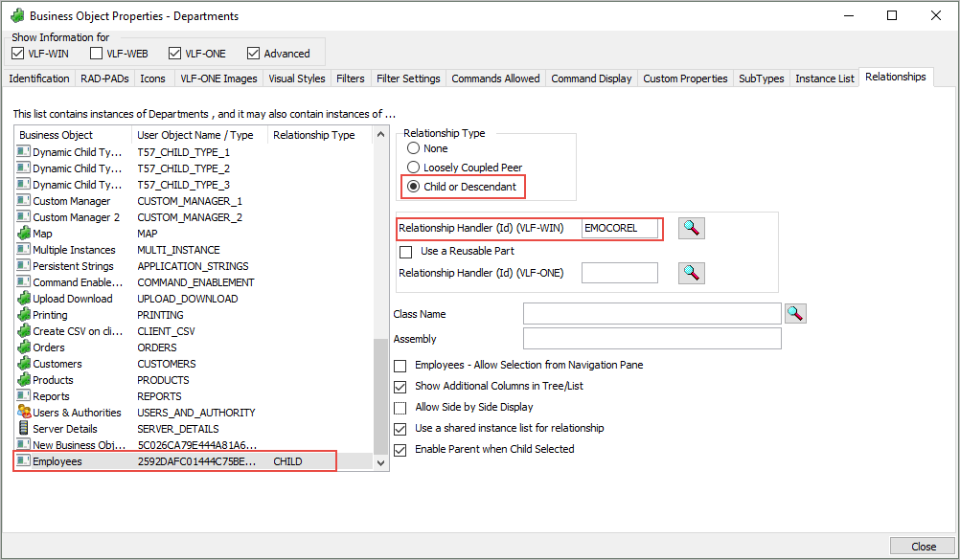Viewport: 960px width, 560px height.
Task: Click into the Assembly text field
Action: [651, 339]
